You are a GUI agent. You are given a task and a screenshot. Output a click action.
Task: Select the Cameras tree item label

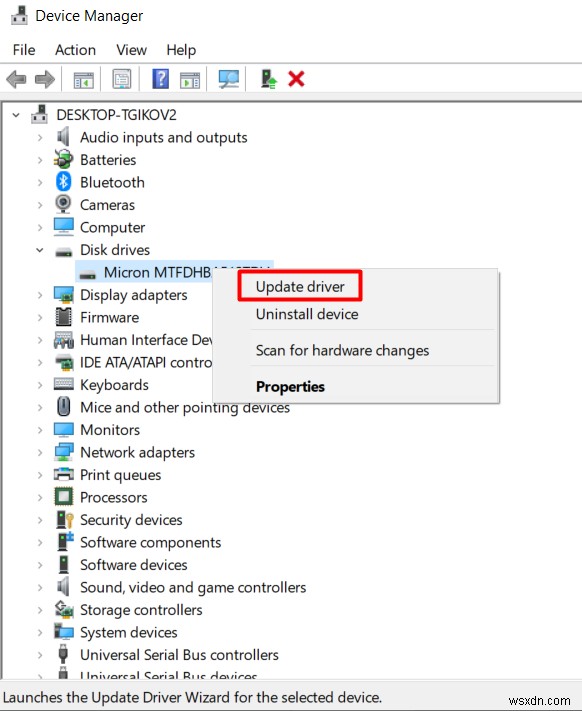tap(107, 205)
